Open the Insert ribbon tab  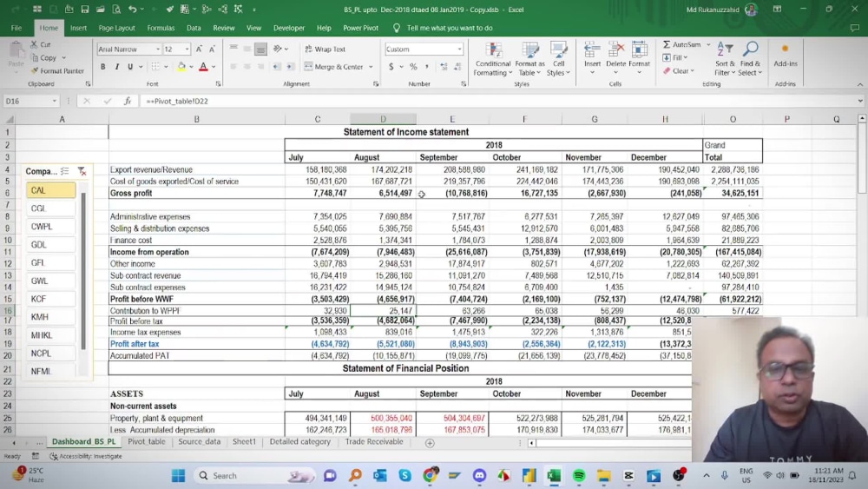click(x=78, y=28)
